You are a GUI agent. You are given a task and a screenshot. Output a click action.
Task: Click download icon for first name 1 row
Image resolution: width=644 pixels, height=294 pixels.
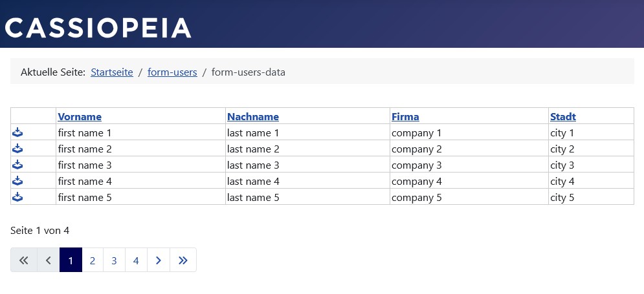pyautogui.click(x=17, y=132)
